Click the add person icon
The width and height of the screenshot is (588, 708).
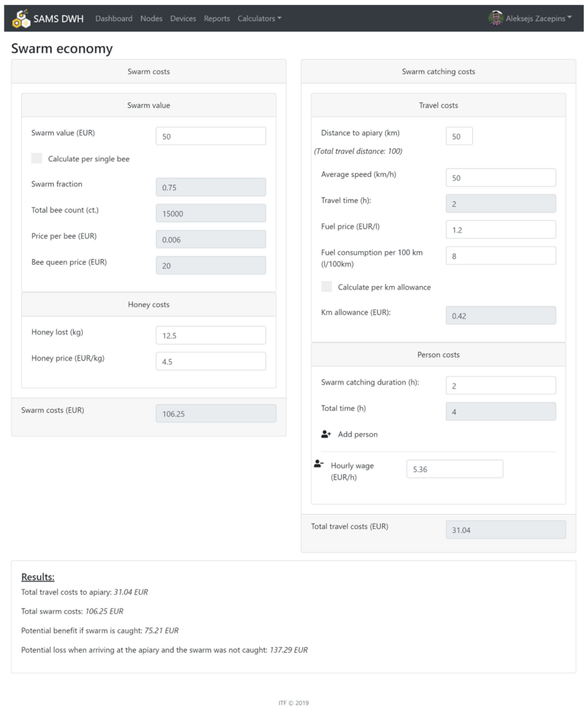tap(326, 434)
